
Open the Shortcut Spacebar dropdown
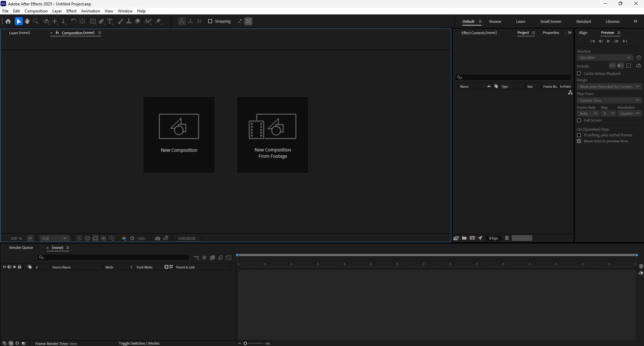[605, 57]
